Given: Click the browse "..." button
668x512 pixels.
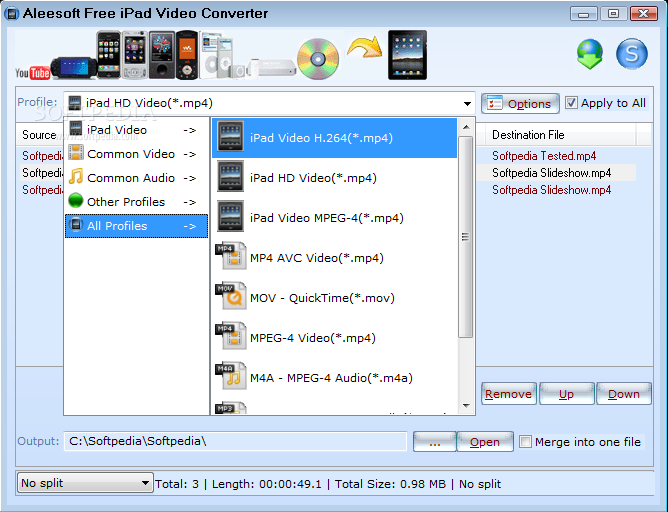Looking at the screenshot, I should tap(435, 442).
